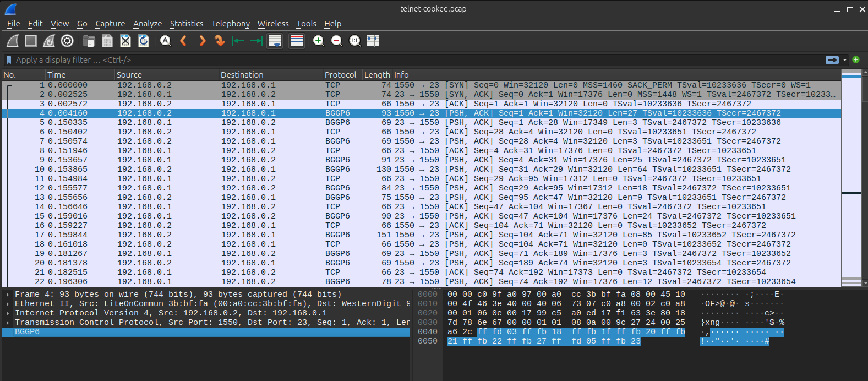Image resolution: width=868 pixels, height=381 pixels.
Task: Start capturing packets with shark fin icon
Action: coord(13,41)
